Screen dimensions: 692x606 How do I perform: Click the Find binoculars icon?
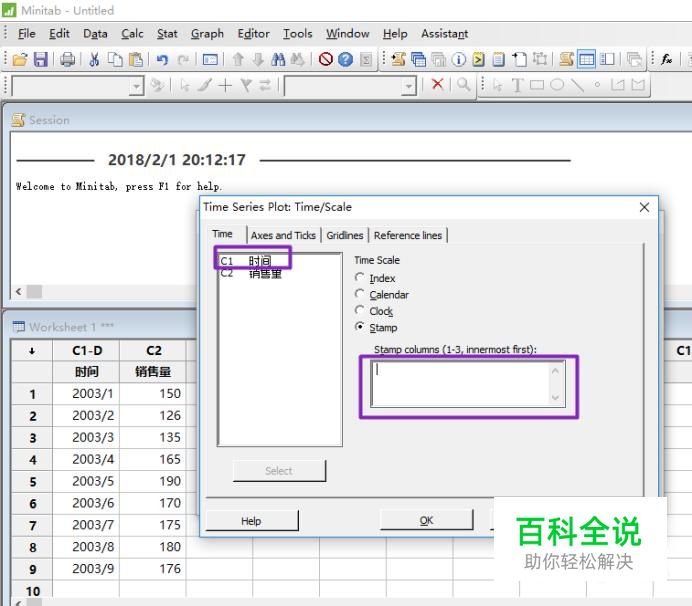[x=278, y=59]
